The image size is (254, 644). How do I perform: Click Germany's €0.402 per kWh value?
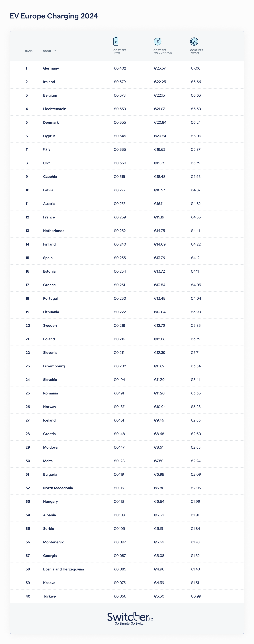coord(120,68)
